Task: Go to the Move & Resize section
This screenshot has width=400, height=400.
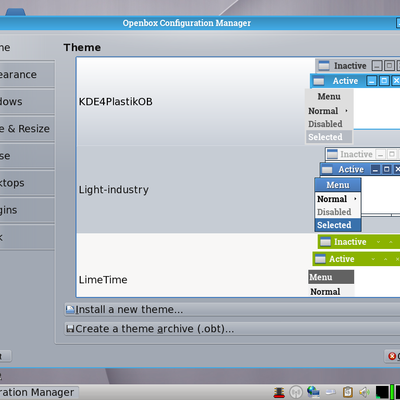Action: (27, 129)
